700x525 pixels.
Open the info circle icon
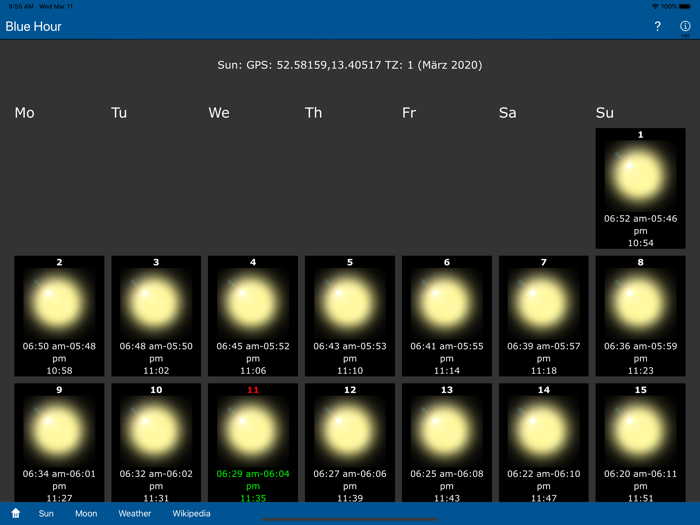tap(685, 26)
